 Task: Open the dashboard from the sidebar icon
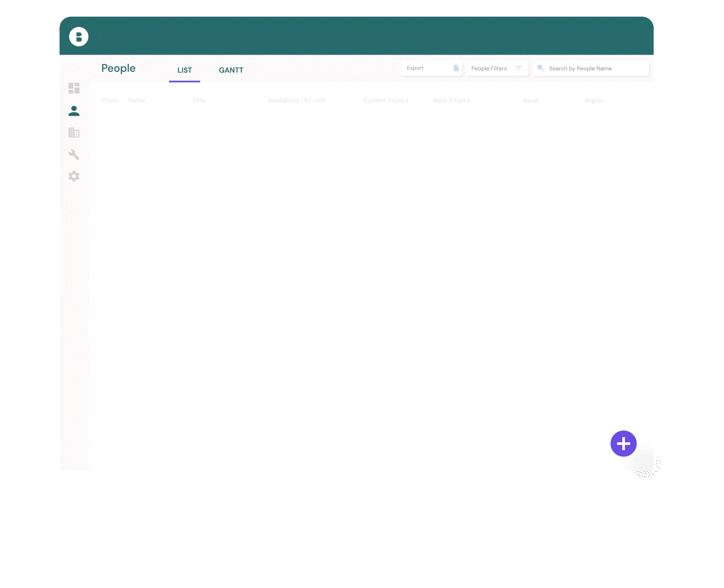(74, 88)
